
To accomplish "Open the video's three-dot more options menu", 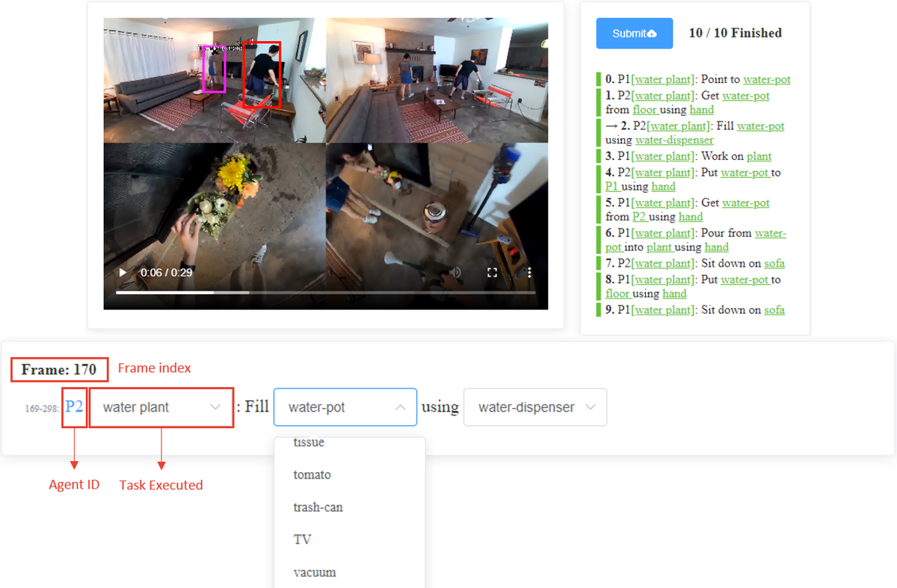I will tap(530, 273).
